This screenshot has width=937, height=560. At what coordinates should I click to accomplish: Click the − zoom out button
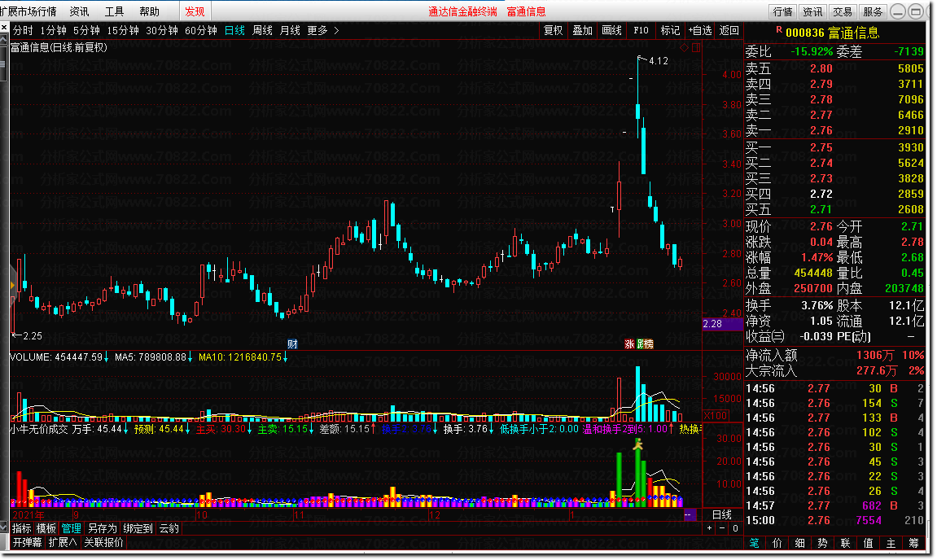pos(722,528)
